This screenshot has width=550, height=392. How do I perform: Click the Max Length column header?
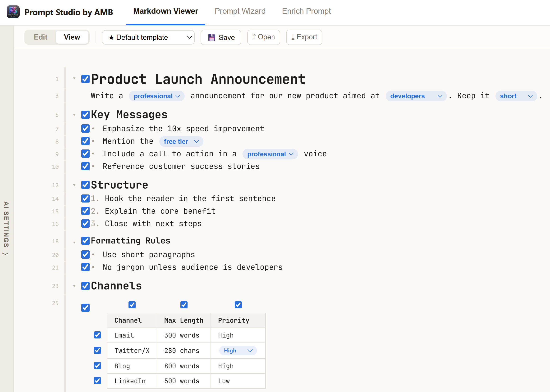184,320
